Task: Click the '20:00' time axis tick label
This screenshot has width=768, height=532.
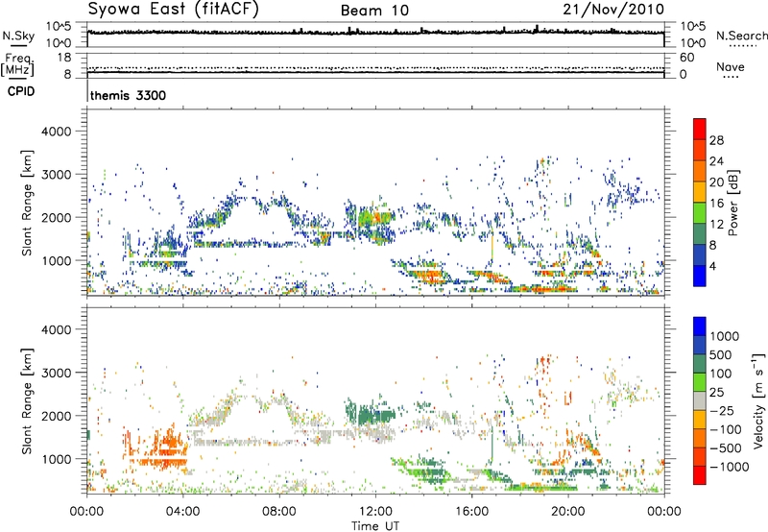Action: click(568, 512)
